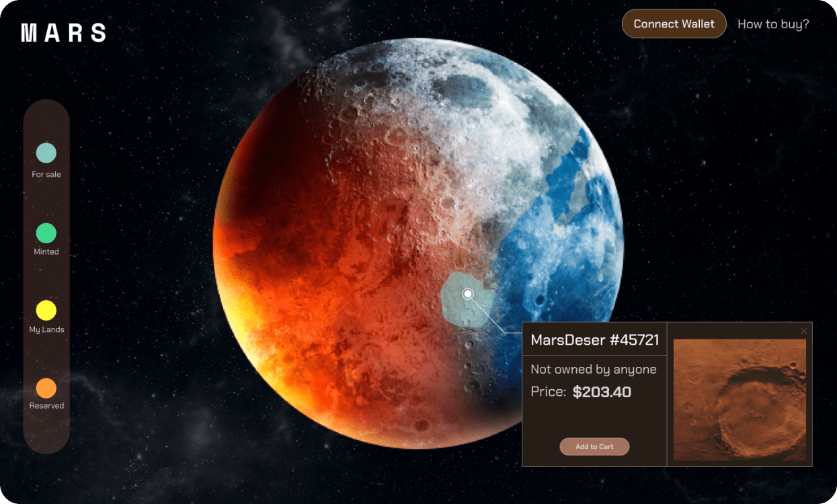The width and height of the screenshot is (837, 504).
Task: Click the Connect Wallet button
Action: [674, 24]
